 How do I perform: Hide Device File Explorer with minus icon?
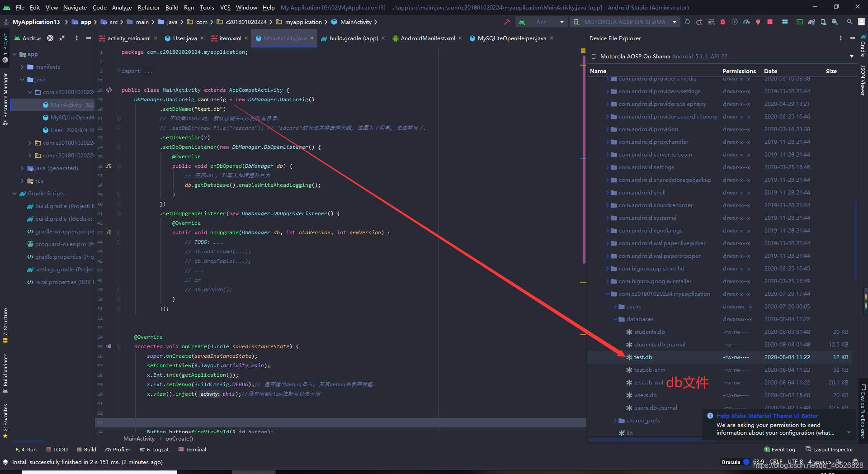click(853, 38)
